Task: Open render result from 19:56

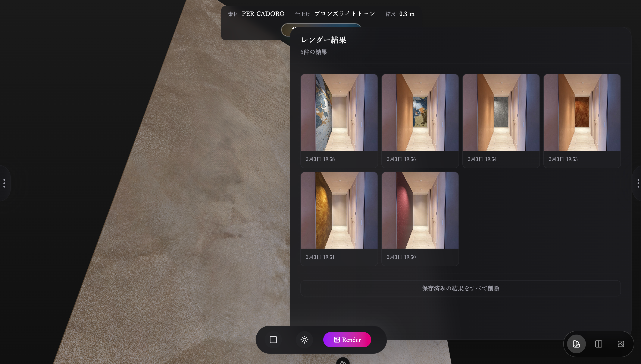Action: [420, 112]
